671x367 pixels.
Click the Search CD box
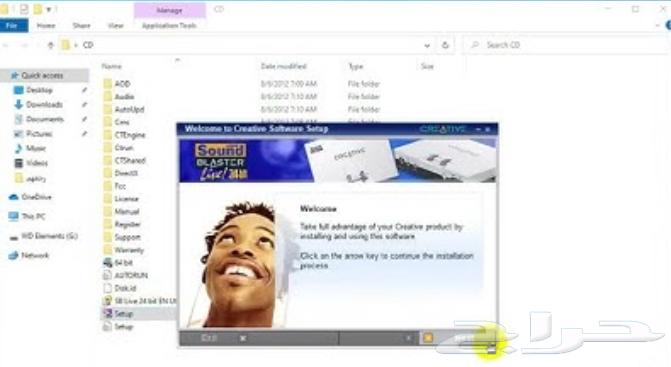pyautogui.click(x=567, y=45)
